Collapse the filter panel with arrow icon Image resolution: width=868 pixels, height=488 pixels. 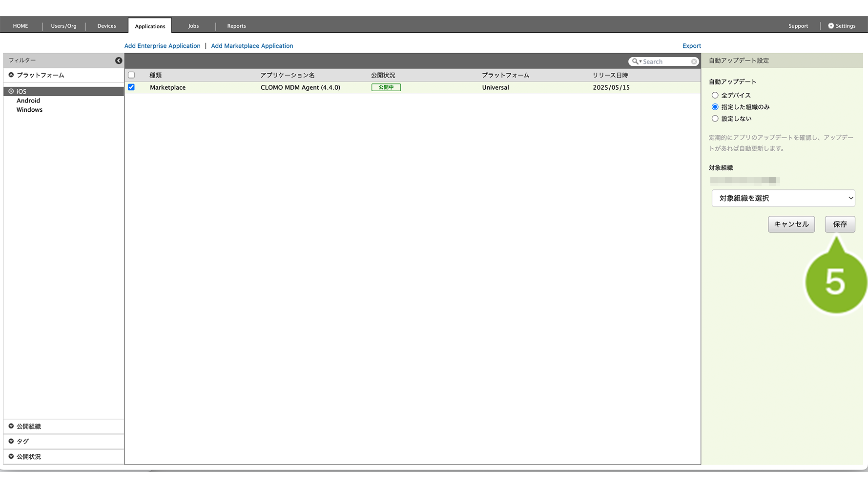pos(119,61)
